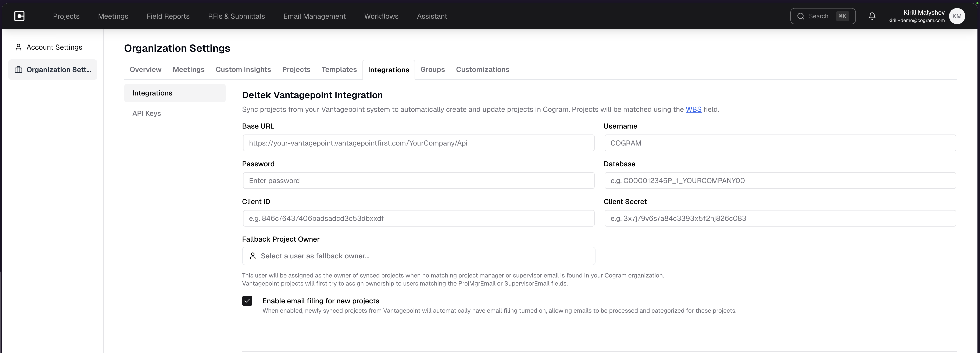Click the Base URL input field

coord(418,143)
